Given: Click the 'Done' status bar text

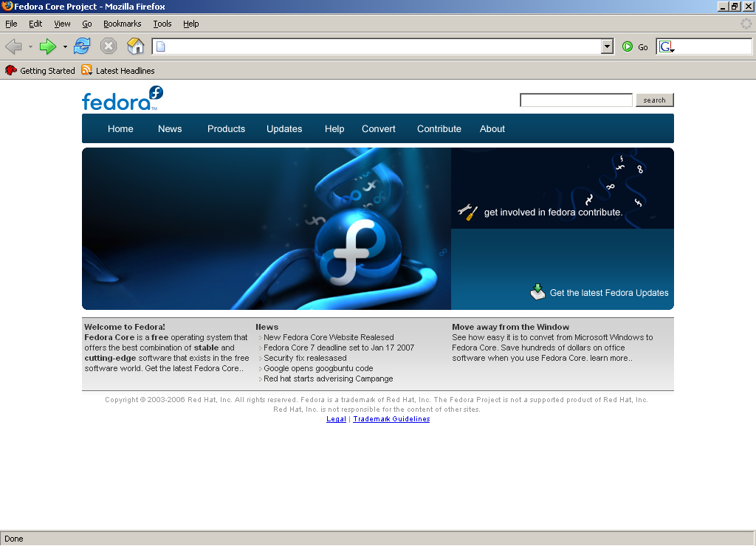Looking at the screenshot, I should coord(13,539).
